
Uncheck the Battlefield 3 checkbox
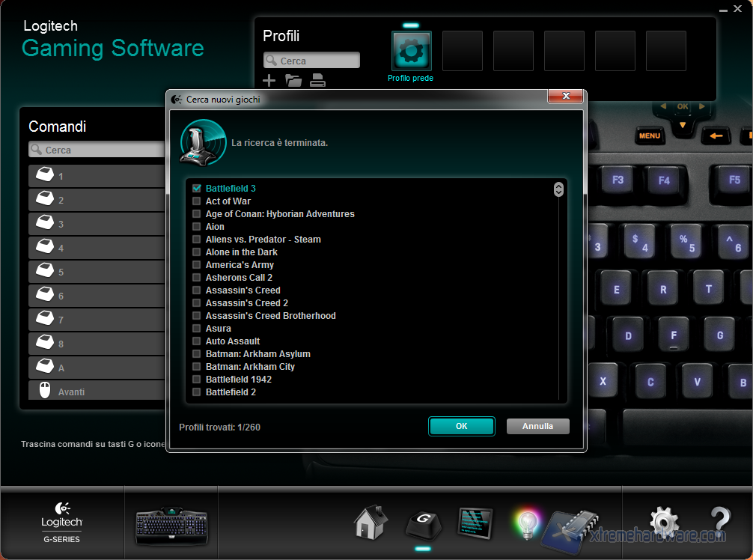point(197,189)
